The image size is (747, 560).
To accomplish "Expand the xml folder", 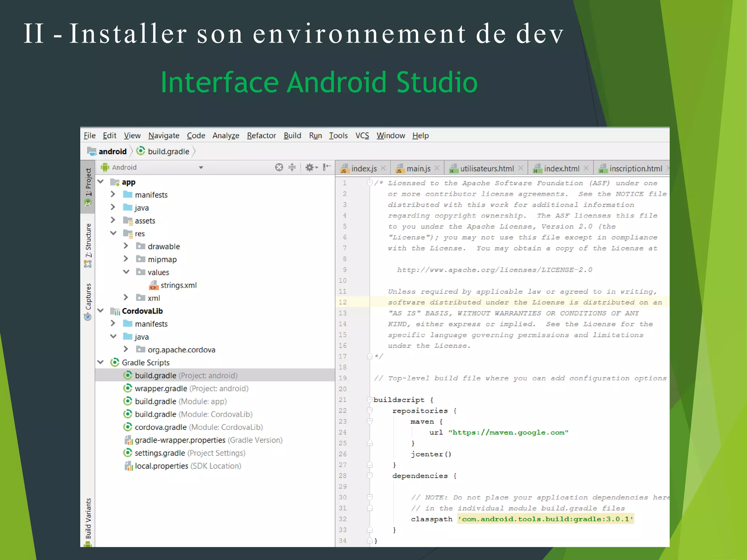I will pyautogui.click(x=126, y=297).
